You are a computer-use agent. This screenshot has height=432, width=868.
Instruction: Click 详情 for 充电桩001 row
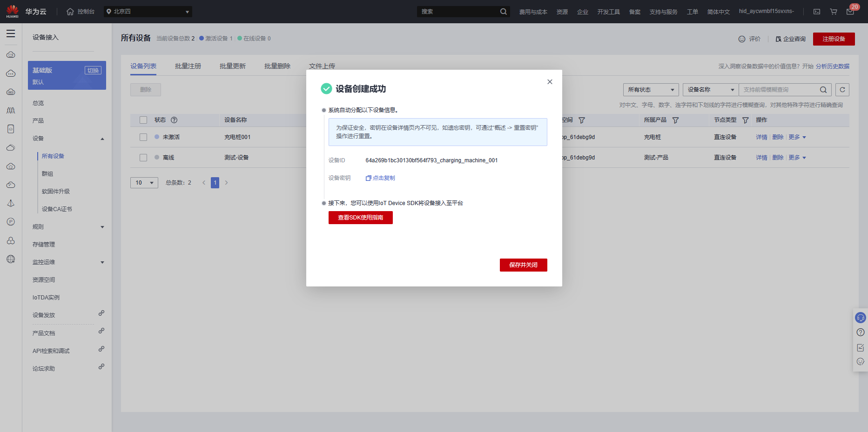click(x=761, y=137)
